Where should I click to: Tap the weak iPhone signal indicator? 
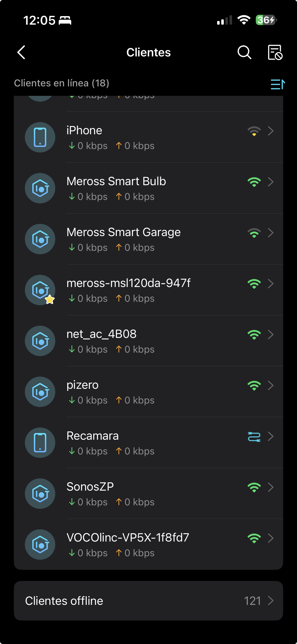tap(254, 131)
